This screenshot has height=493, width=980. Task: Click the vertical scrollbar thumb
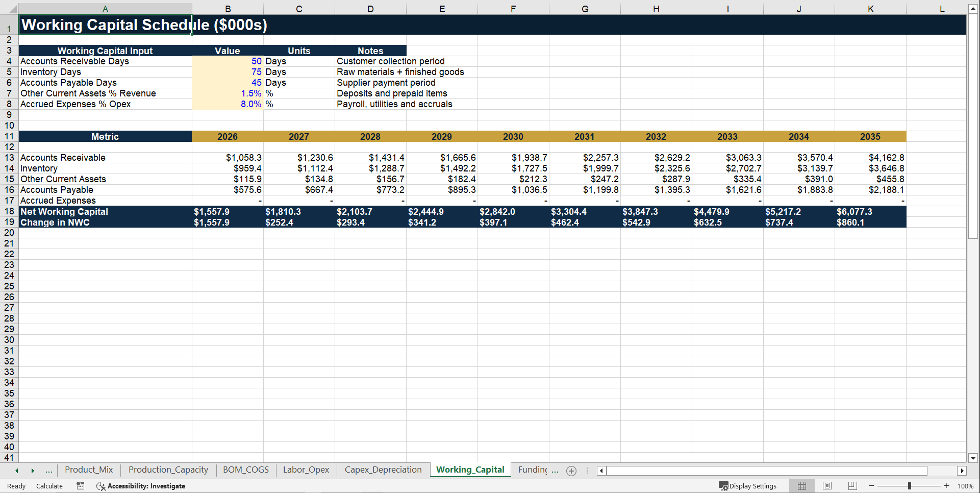(x=973, y=126)
